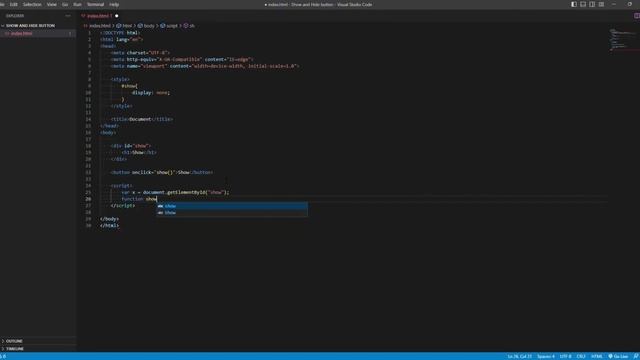This screenshot has height=360, width=640.
Task: Switch to the index.html editor tab
Action: (99, 16)
